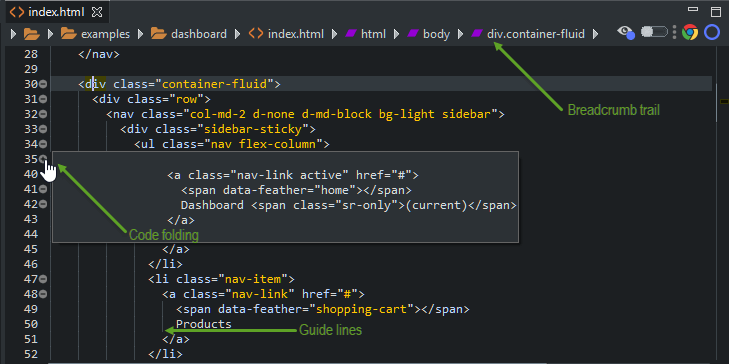Collapse the code fold on line 47
This screenshot has height=364, width=729.
coord(43,279)
